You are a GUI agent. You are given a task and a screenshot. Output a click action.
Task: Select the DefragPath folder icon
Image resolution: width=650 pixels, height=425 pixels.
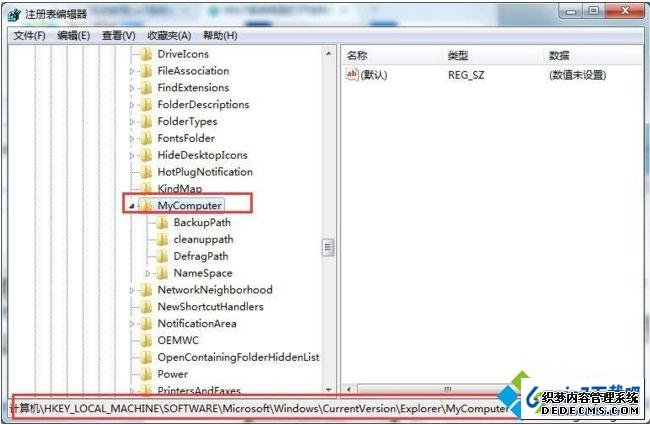pyautogui.click(x=162, y=257)
